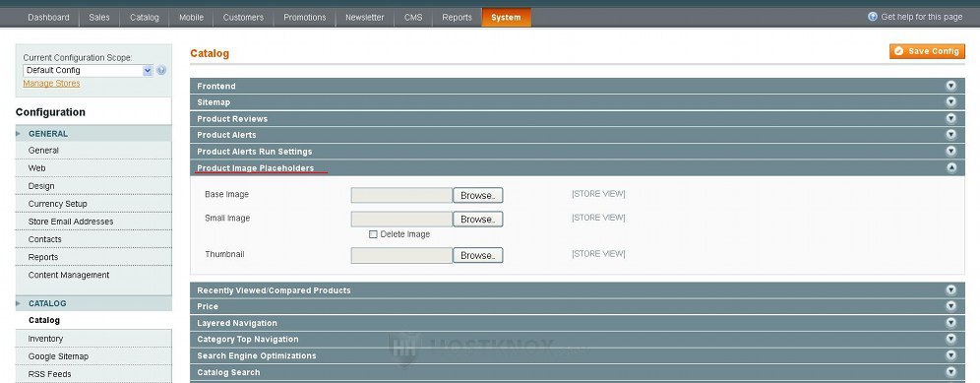The height and width of the screenshot is (383, 980).
Task: Click the Get help question mark icon
Action: [x=873, y=17]
